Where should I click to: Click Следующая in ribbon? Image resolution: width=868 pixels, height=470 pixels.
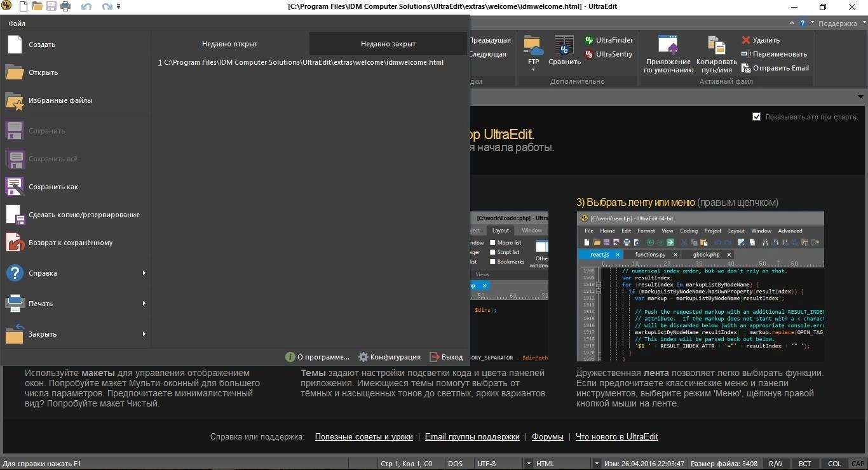(487, 54)
